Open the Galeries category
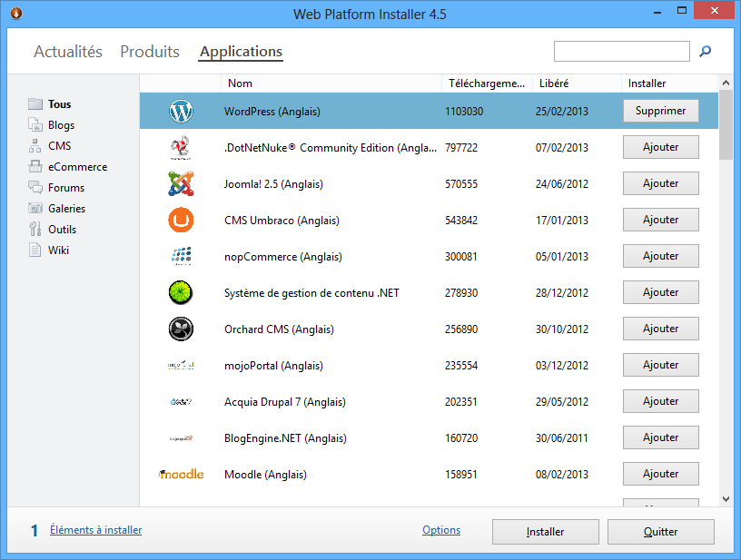Viewport: 741px width, 560px height. pos(66,209)
